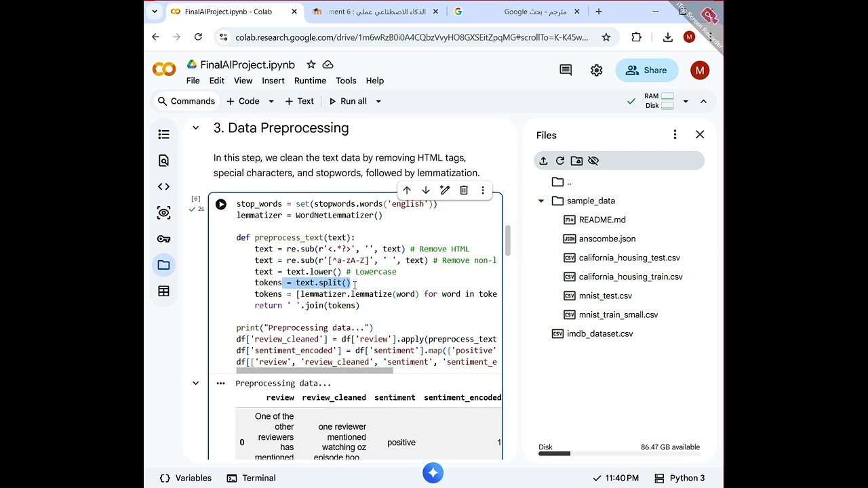The width and height of the screenshot is (868, 488).
Task: Open the notebook comments panel
Action: [566, 70]
